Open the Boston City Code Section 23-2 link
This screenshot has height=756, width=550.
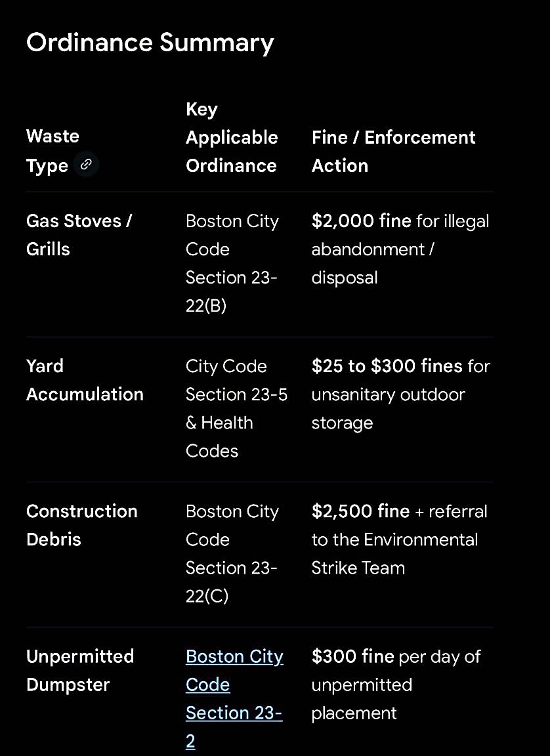click(x=234, y=699)
